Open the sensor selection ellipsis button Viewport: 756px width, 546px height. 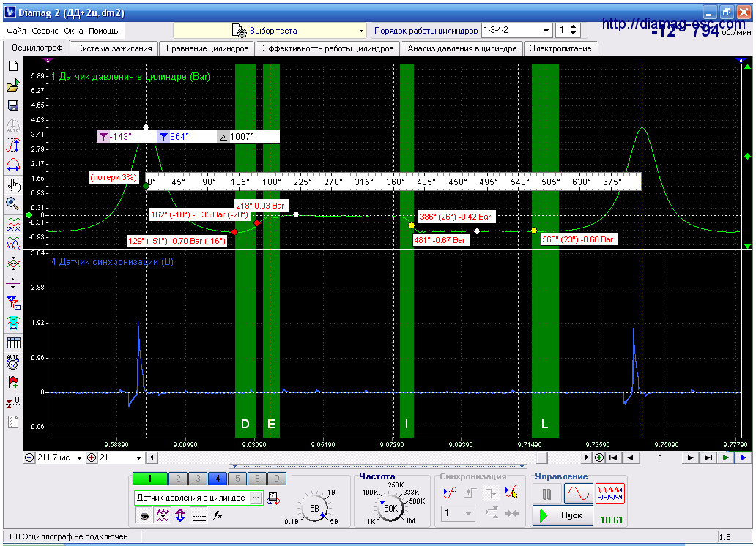[x=256, y=498]
